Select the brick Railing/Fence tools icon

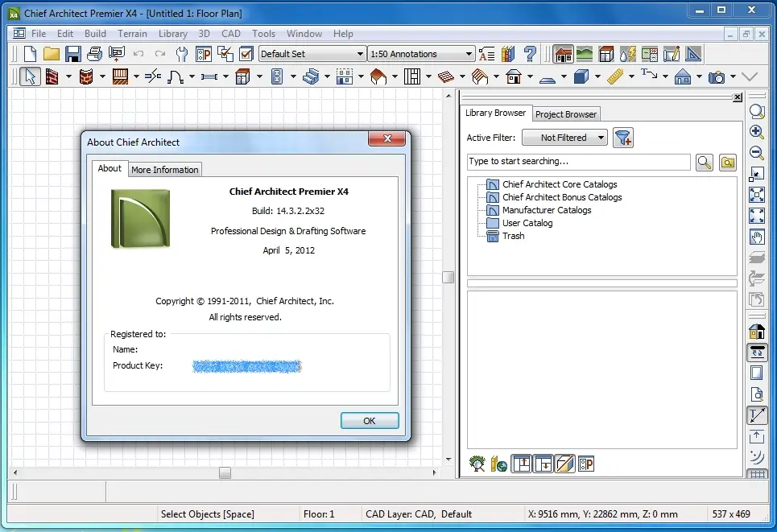coord(86,76)
